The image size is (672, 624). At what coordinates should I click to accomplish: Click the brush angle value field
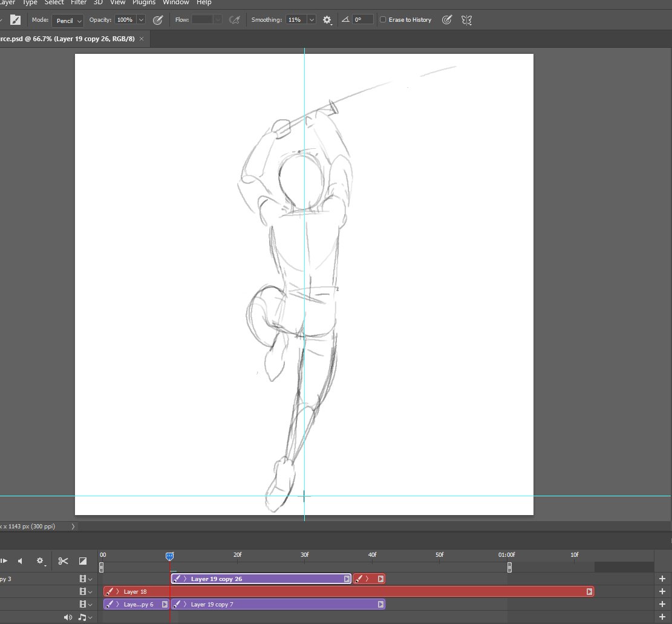click(x=362, y=20)
